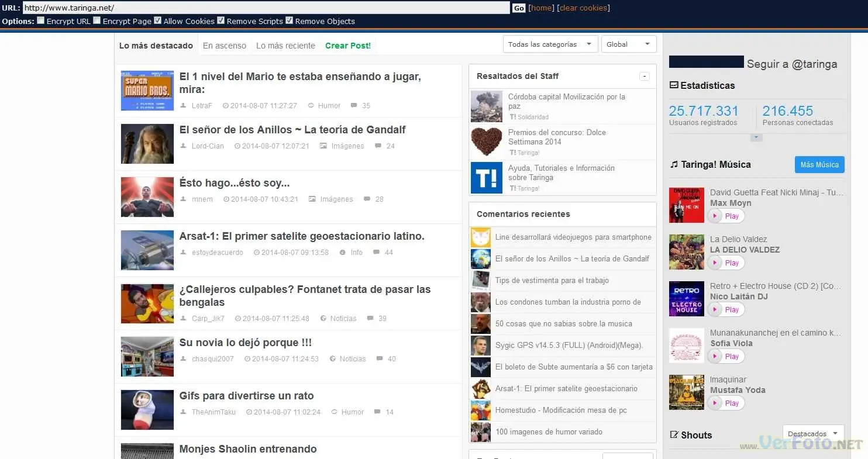
Task: Play the Retro + Electro House track
Action: tap(726, 310)
